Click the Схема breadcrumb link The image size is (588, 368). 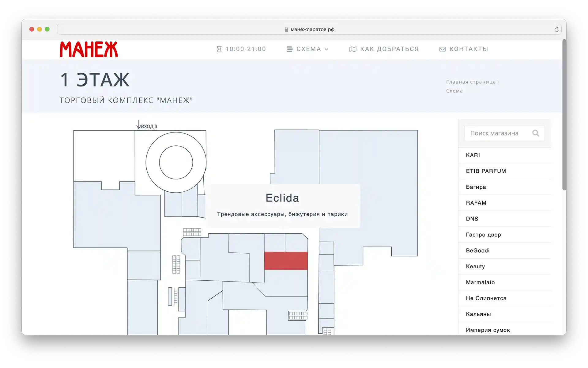click(x=454, y=91)
